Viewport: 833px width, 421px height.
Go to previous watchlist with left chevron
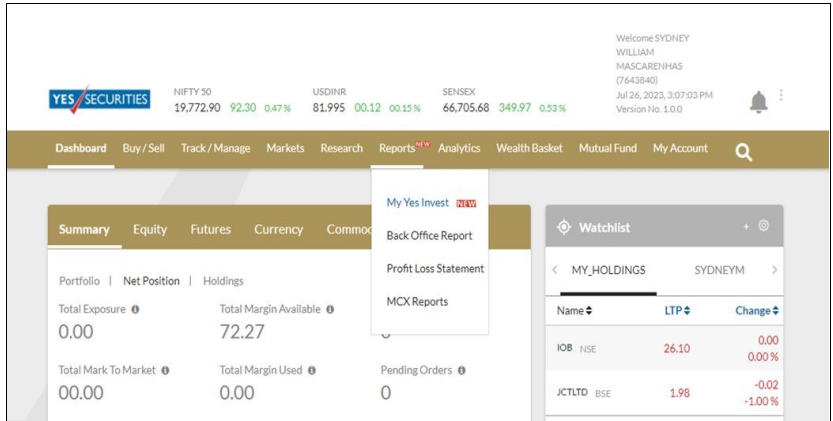[555, 270]
